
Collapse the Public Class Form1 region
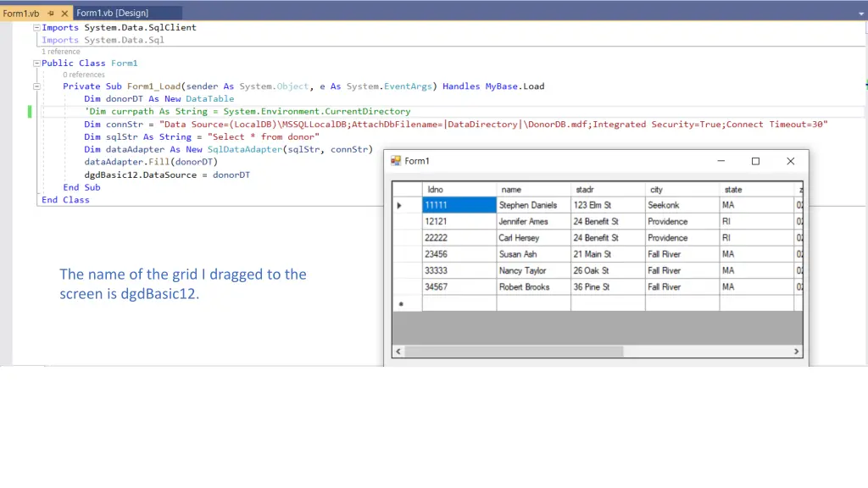tap(36, 63)
